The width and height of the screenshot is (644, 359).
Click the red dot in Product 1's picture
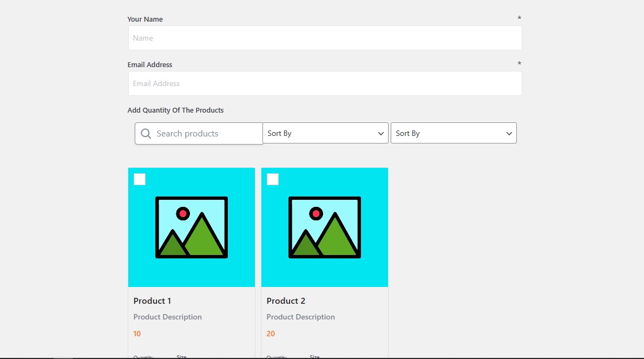pyautogui.click(x=183, y=214)
